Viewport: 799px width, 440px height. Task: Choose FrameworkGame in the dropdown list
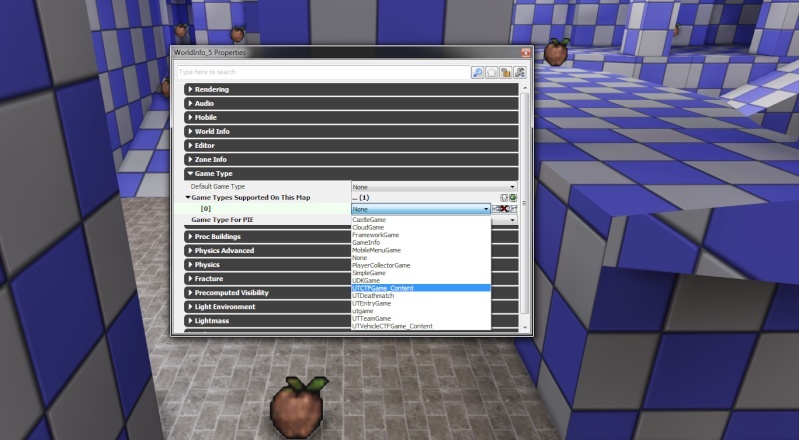[x=421, y=235]
